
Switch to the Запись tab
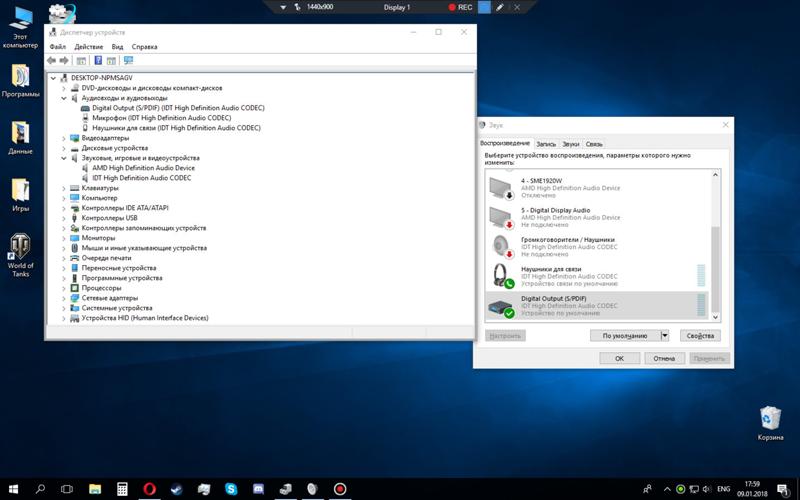545,144
